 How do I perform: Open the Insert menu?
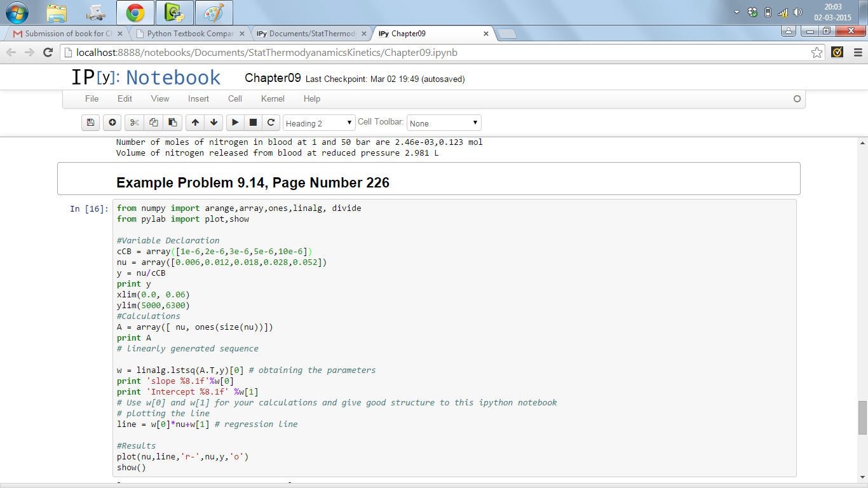pos(198,98)
